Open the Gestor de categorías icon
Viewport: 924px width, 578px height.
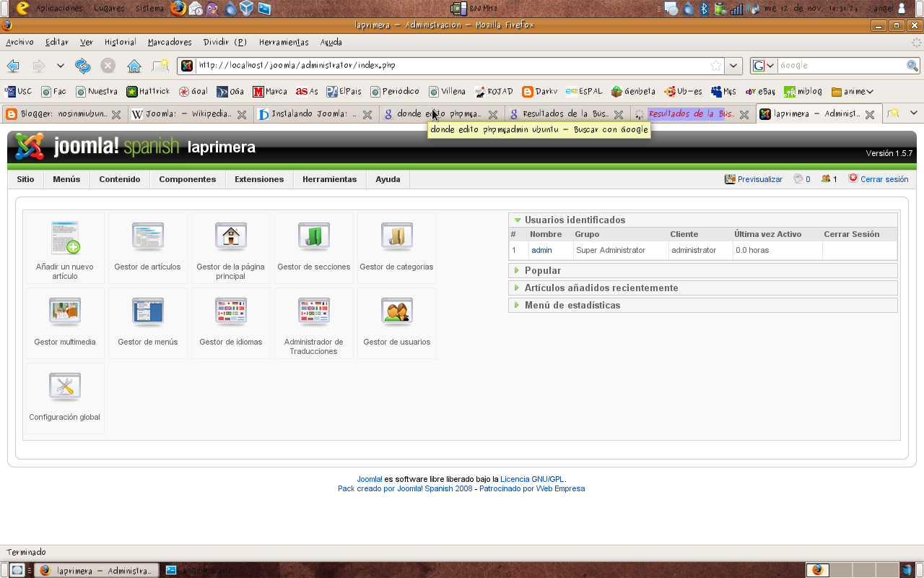pyautogui.click(x=396, y=248)
